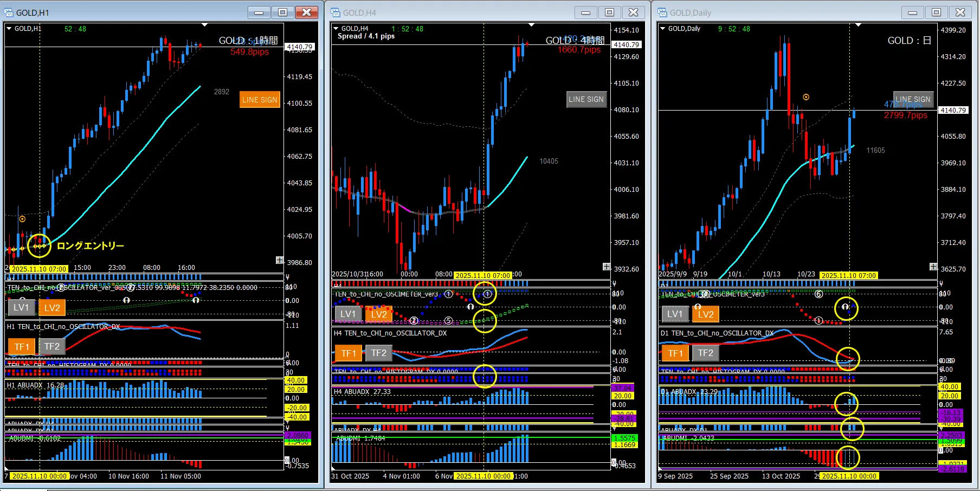
Task: Click circled number 5 in the H4 oscillator
Action: pos(448,321)
